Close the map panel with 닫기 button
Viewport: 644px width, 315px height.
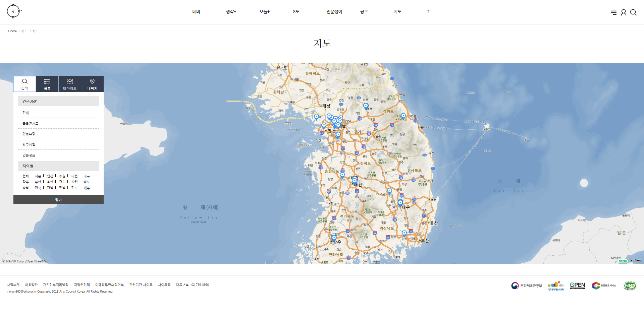tap(58, 200)
